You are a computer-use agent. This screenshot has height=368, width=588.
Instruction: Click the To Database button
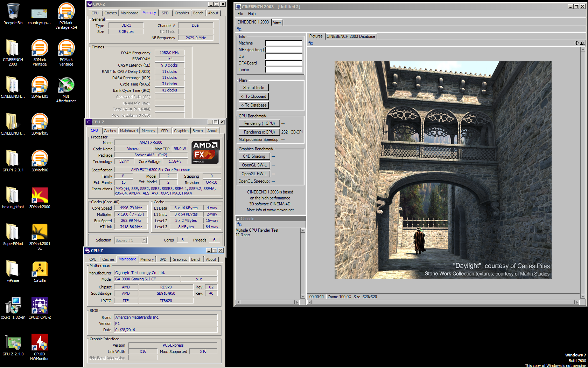[x=254, y=105]
